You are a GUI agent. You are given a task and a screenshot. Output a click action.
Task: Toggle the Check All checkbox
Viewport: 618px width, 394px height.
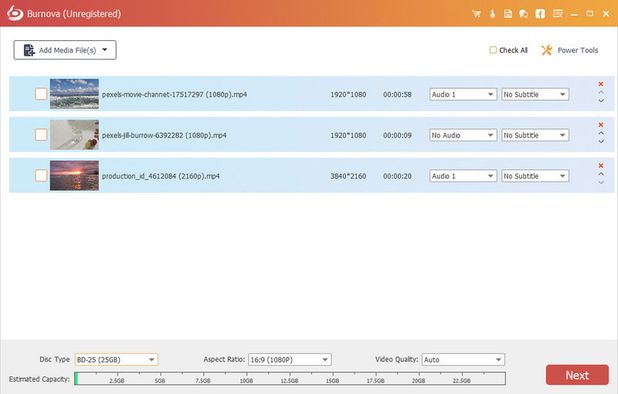point(493,50)
